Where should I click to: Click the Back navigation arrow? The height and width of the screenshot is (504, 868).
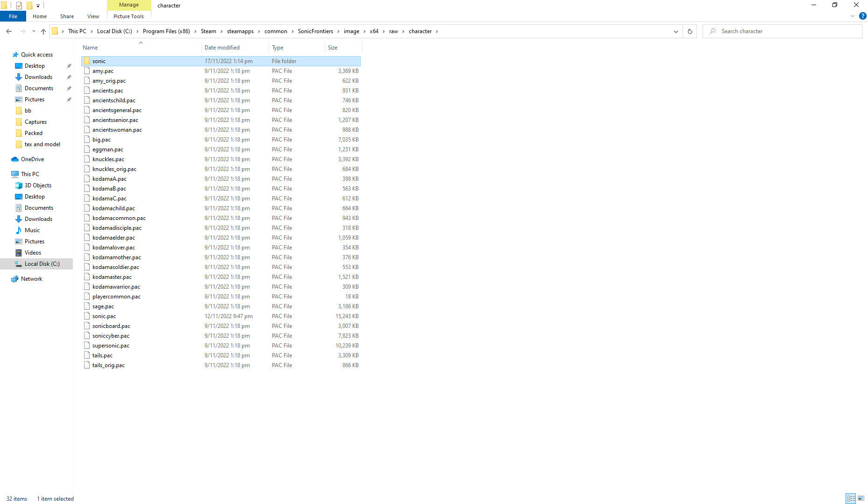9,31
